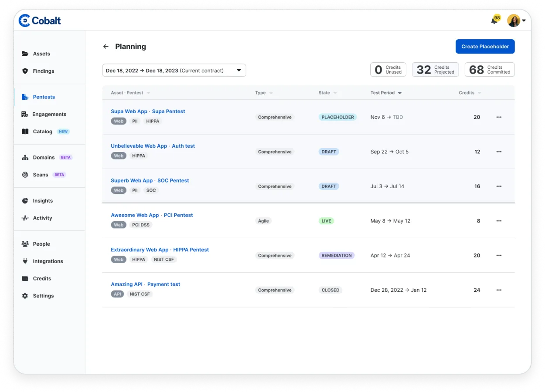Click the Activity pulse icon
This screenshot has width=545, height=392.
pyautogui.click(x=25, y=218)
